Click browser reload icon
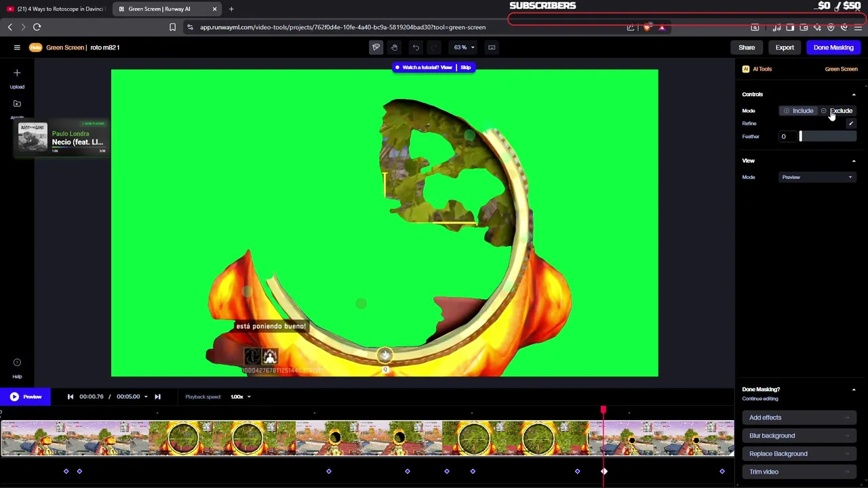This screenshot has width=868, height=488. coord(37,27)
